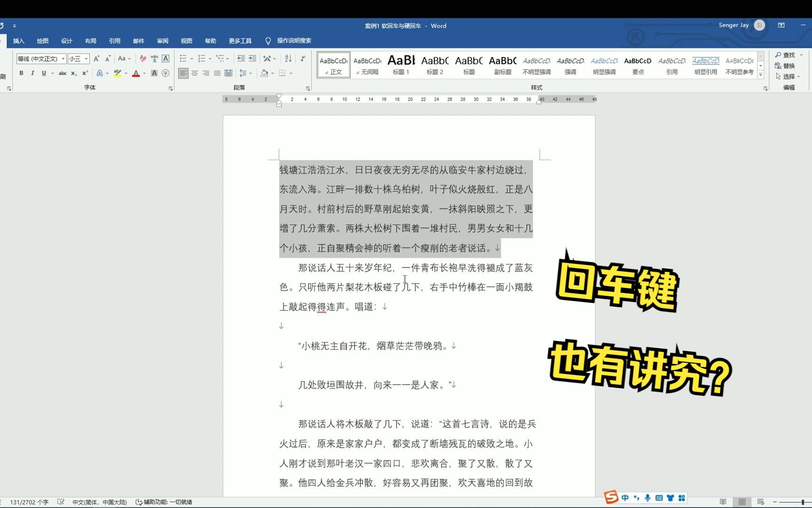Click the decrease font size icon
The width and height of the screenshot is (812, 508).
[x=108, y=59]
